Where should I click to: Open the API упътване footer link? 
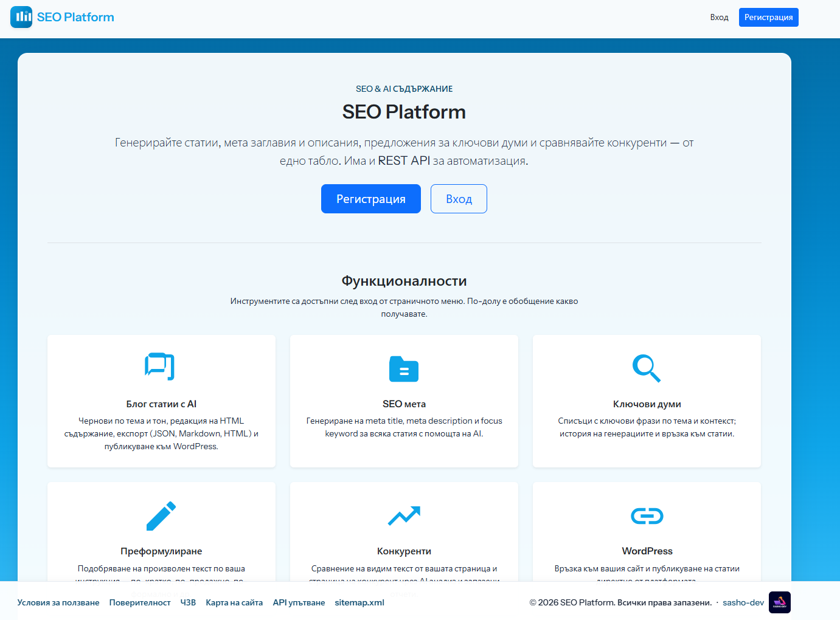click(x=299, y=602)
